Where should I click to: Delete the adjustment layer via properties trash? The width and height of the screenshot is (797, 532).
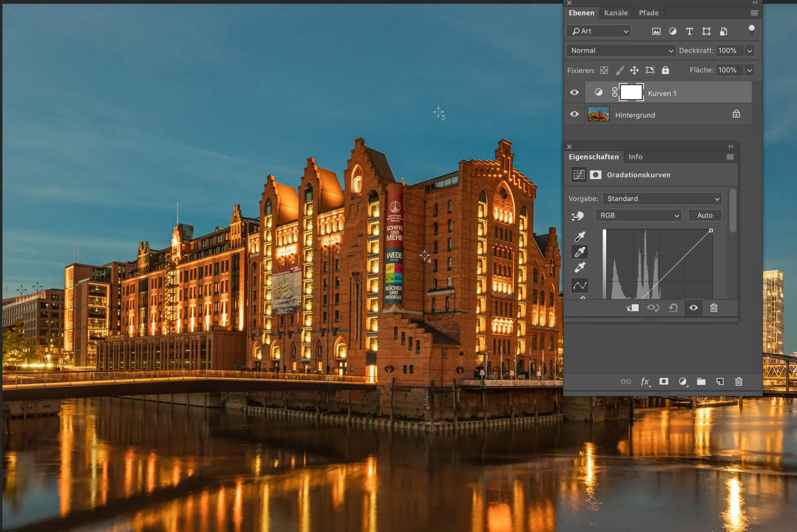(714, 308)
